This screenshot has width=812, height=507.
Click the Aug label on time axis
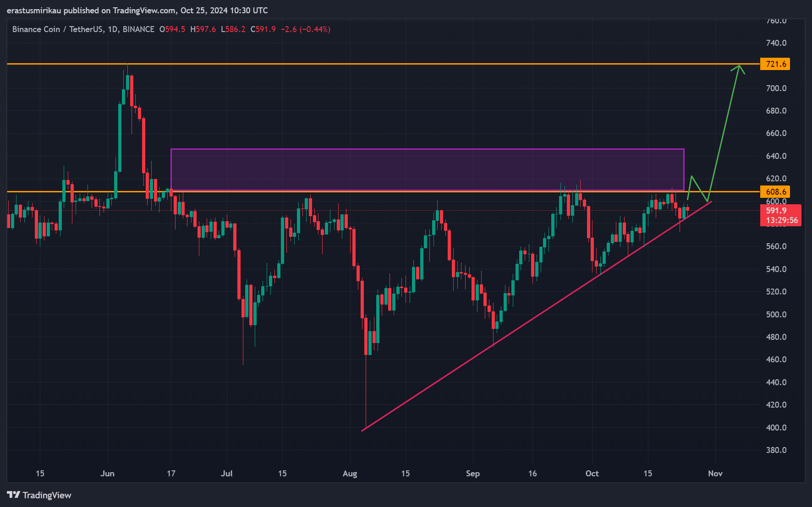click(x=350, y=473)
